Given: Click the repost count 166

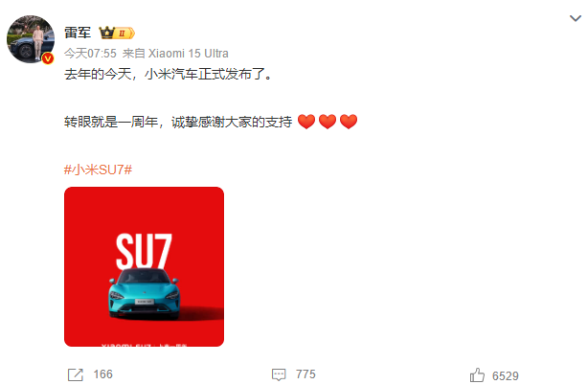Looking at the screenshot, I should tap(102, 374).
